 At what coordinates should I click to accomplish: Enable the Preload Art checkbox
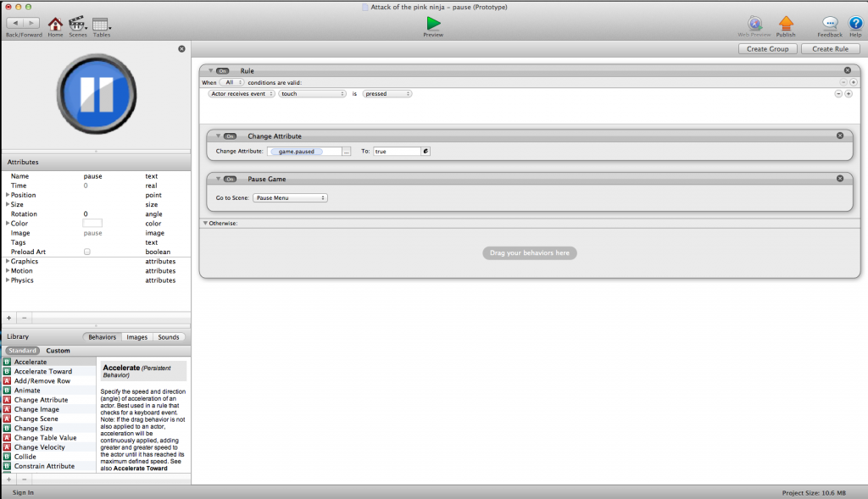click(x=87, y=252)
